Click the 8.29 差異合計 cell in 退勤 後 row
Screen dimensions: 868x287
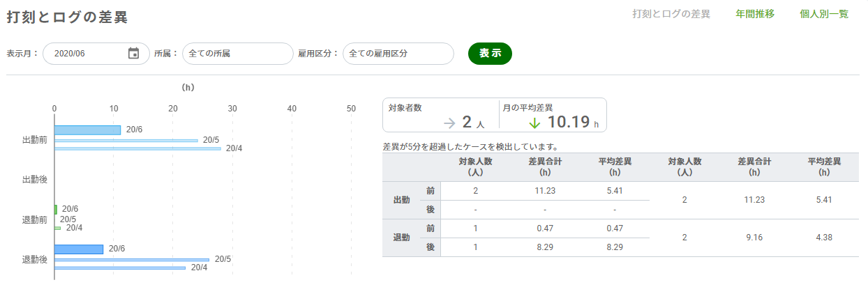(x=545, y=247)
